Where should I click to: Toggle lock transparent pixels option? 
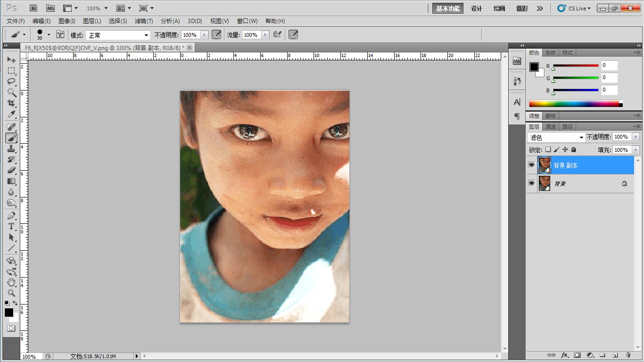(x=548, y=149)
